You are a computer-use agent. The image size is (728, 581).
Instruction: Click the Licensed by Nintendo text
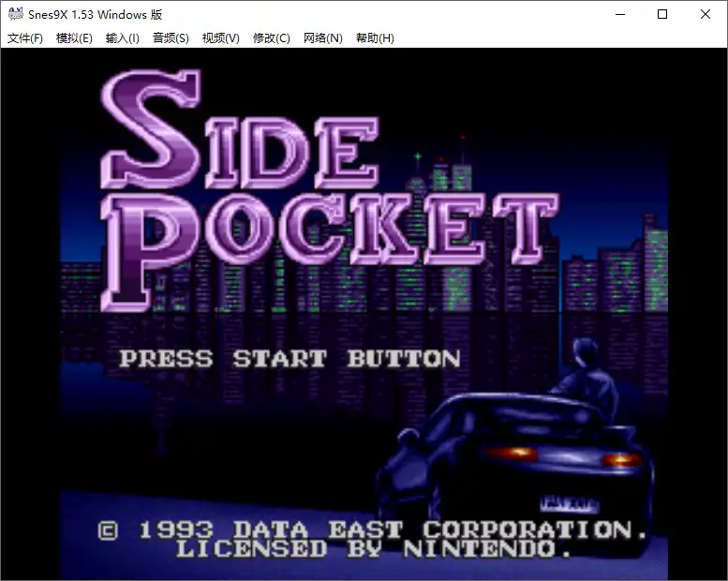click(373, 549)
